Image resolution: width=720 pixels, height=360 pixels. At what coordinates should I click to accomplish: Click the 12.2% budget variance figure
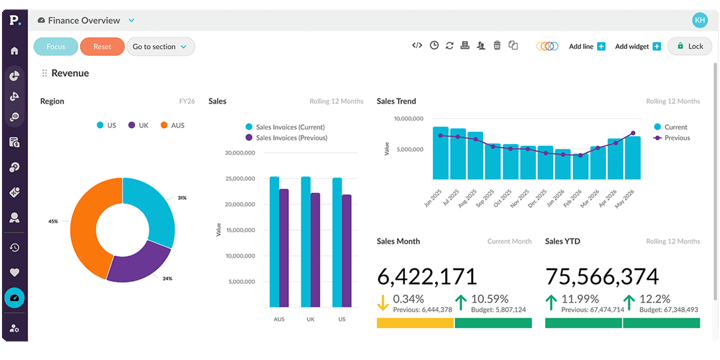656,299
